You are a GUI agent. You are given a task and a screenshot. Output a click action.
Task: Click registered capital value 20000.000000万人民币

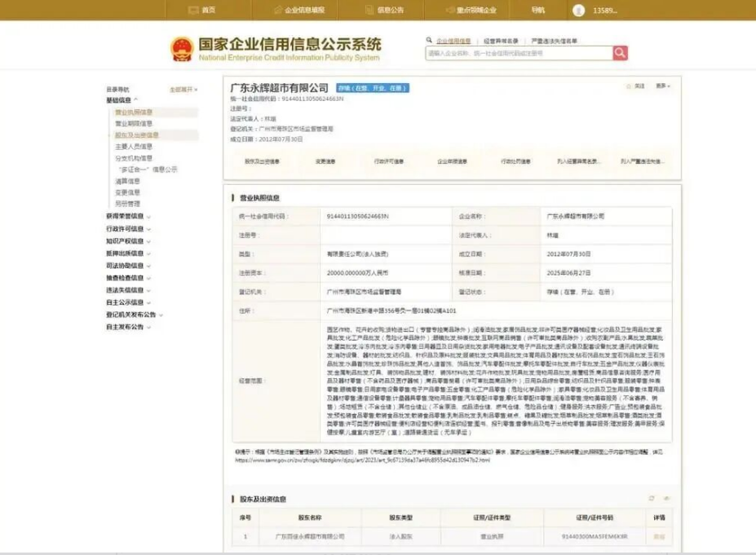click(357, 273)
